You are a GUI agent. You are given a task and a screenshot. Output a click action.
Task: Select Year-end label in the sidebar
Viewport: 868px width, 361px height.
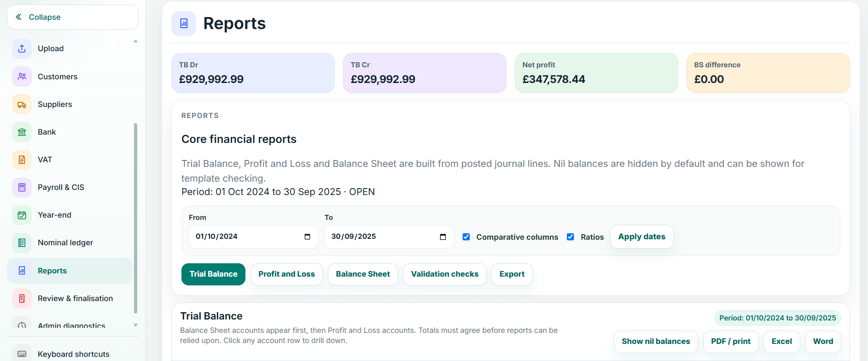tap(54, 215)
